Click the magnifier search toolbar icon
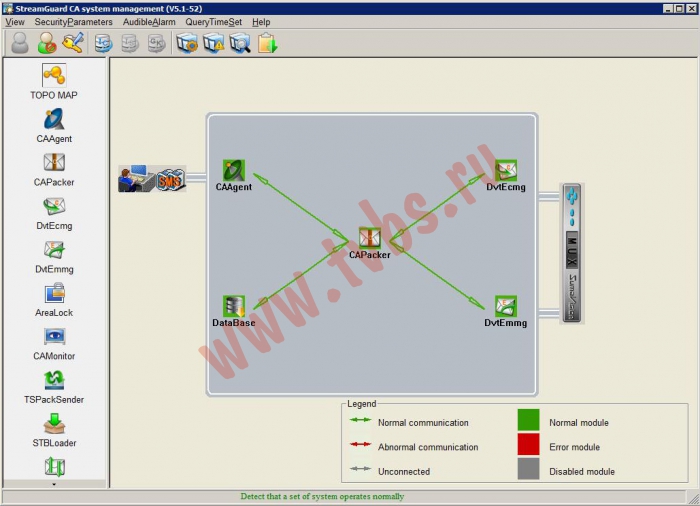 tap(240, 43)
